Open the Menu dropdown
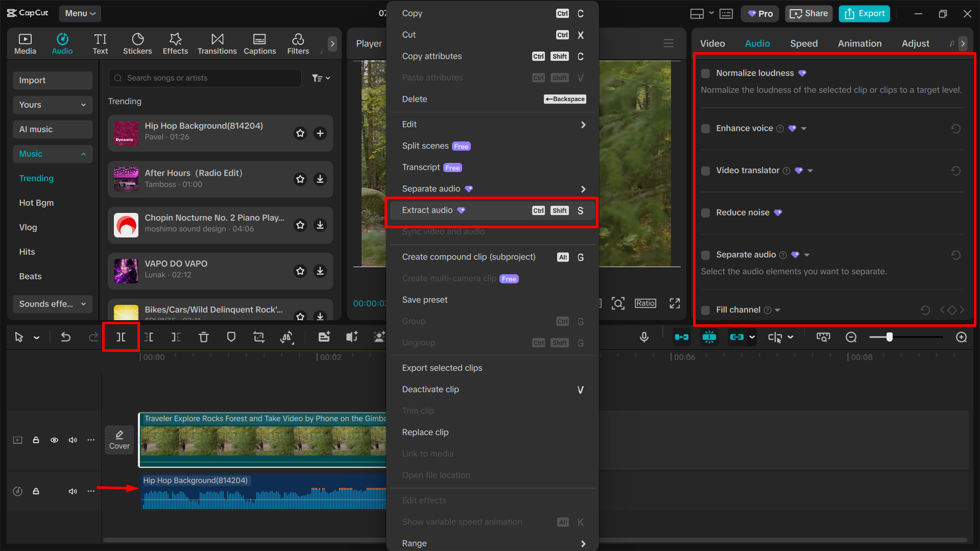 tap(80, 13)
